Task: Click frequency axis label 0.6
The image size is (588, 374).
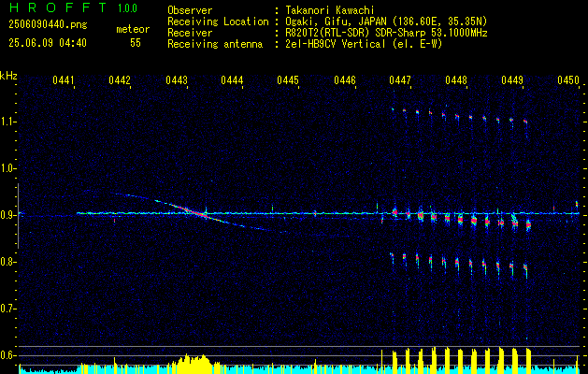Action: point(7,355)
